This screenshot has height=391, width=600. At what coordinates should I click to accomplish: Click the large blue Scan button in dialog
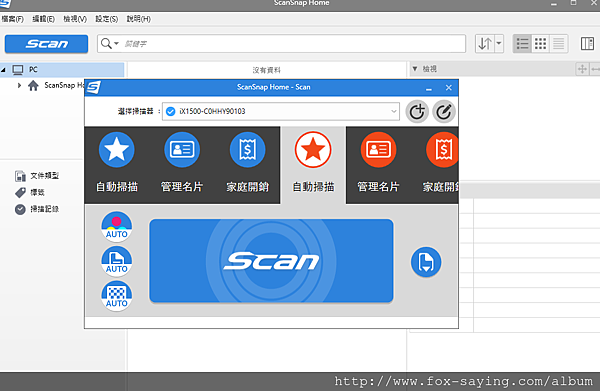tap(271, 261)
